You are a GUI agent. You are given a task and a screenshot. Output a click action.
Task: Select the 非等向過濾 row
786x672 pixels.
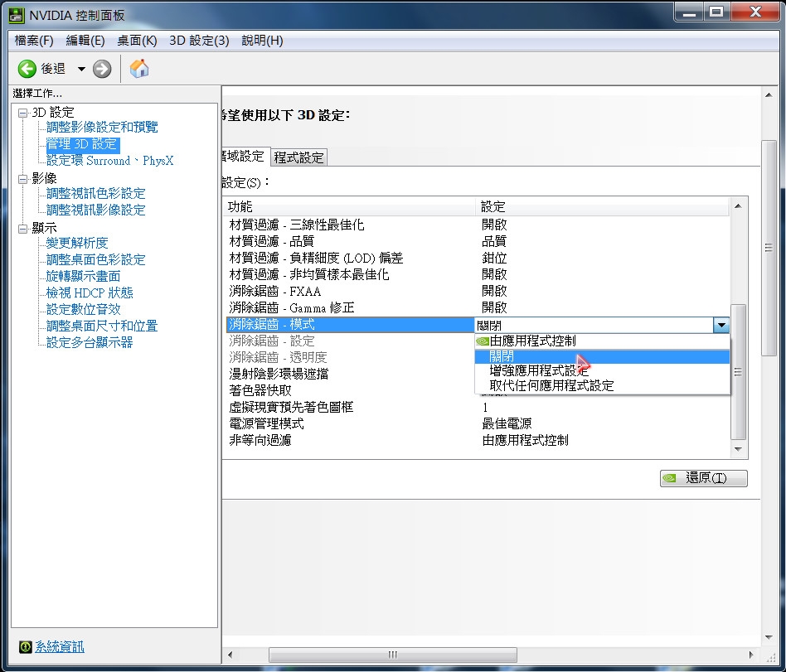click(478, 440)
